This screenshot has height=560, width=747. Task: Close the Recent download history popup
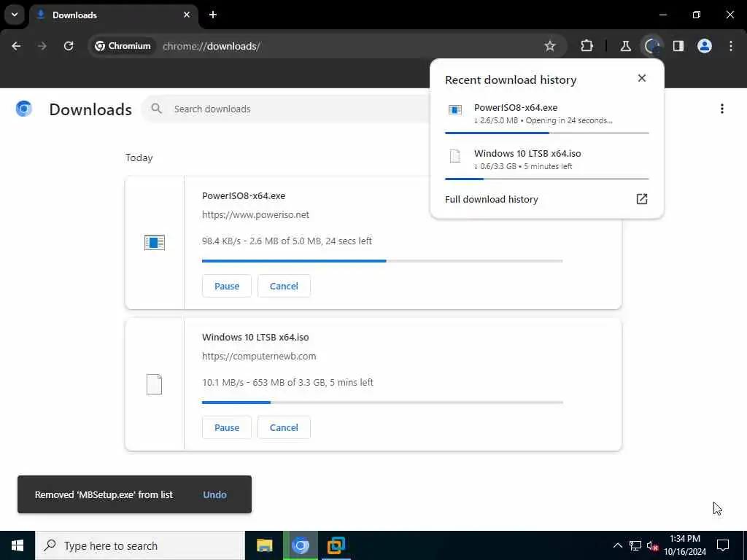point(642,78)
